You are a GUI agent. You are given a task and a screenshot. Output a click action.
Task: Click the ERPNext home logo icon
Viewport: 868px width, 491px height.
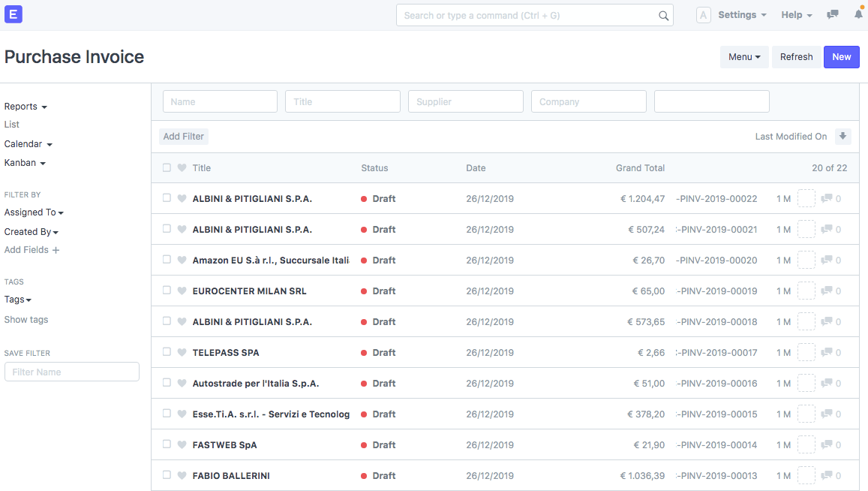(x=14, y=14)
